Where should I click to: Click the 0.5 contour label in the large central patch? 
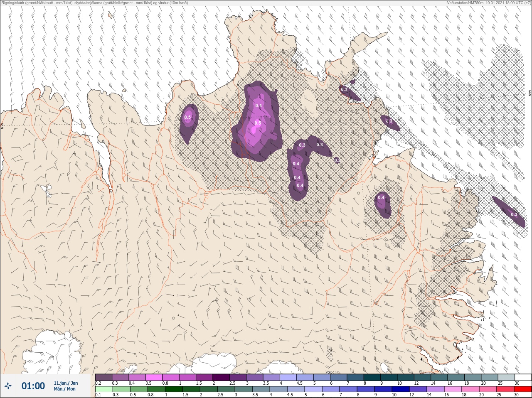(x=258, y=123)
